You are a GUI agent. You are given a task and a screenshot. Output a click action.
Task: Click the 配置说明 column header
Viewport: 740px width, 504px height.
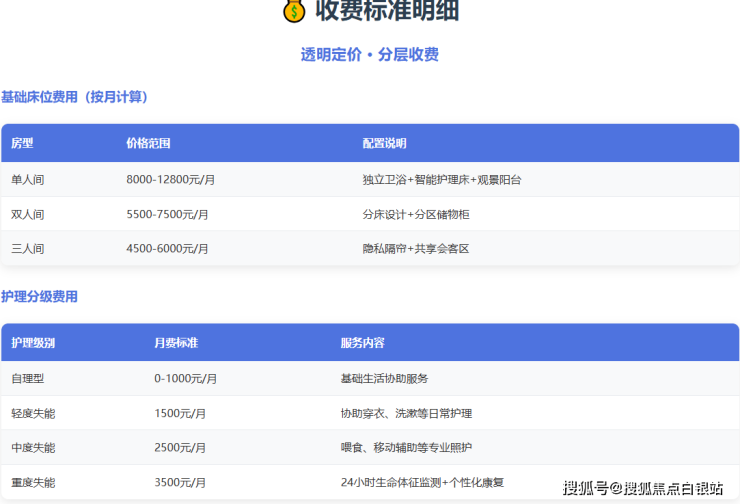384,144
